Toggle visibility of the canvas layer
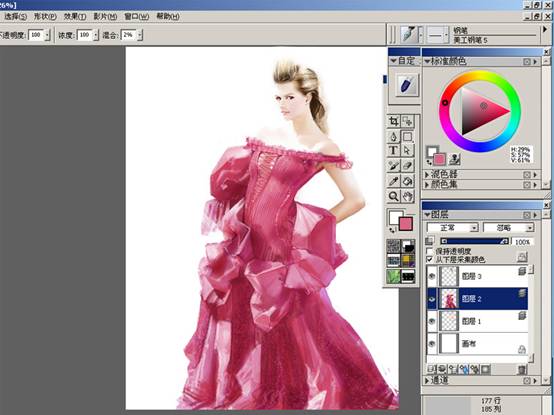This screenshot has height=415, width=554. [x=432, y=343]
